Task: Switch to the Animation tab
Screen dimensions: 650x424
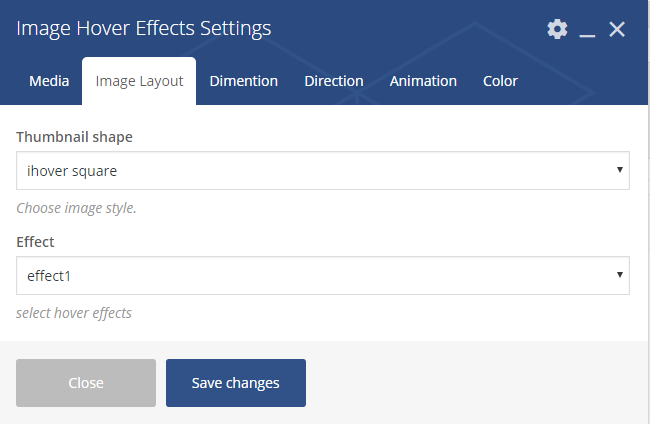Action: point(423,81)
